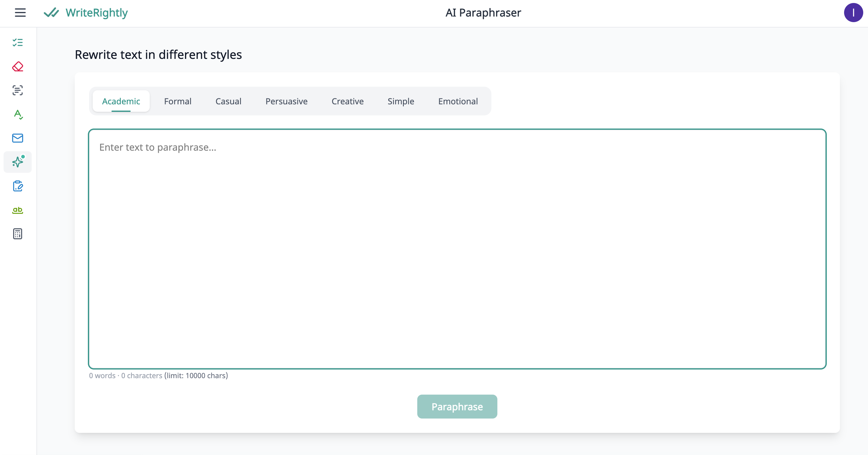868x455 pixels.
Task: Select the AI sparkle paraphraser icon
Action: [18, 162]
